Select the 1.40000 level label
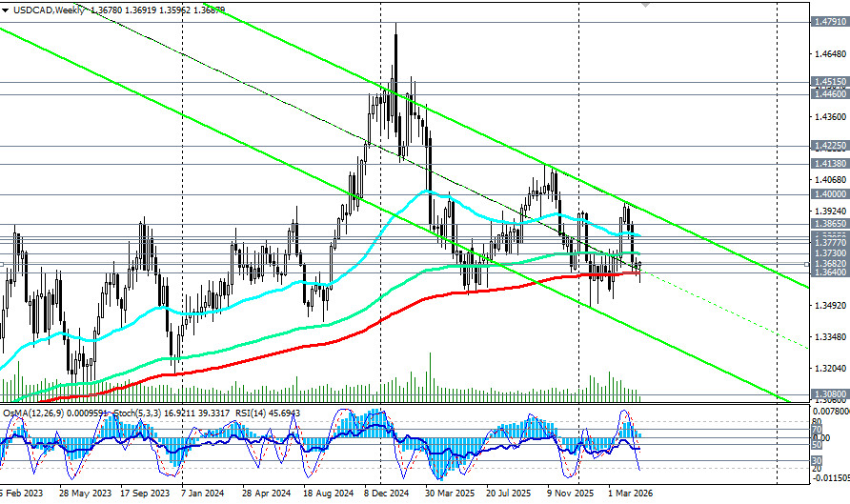This screenshot has width=850, height=504. (x=829, y=193)
